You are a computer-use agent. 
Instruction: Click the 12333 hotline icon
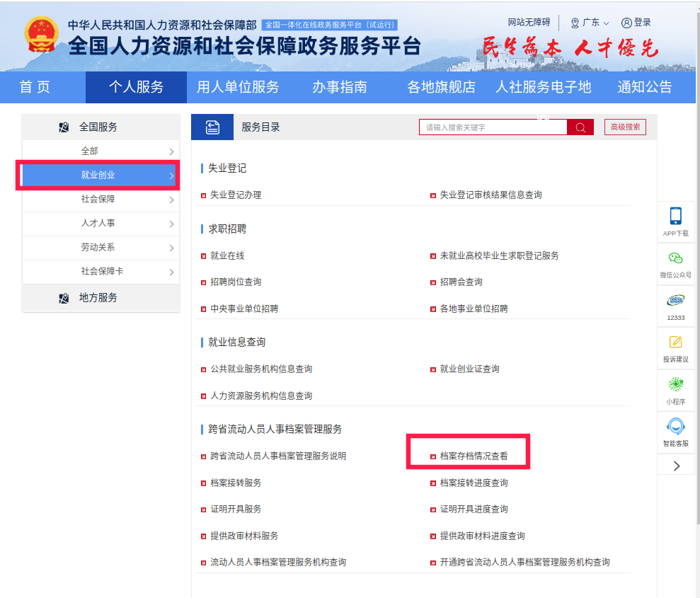[x=676, y=301]
